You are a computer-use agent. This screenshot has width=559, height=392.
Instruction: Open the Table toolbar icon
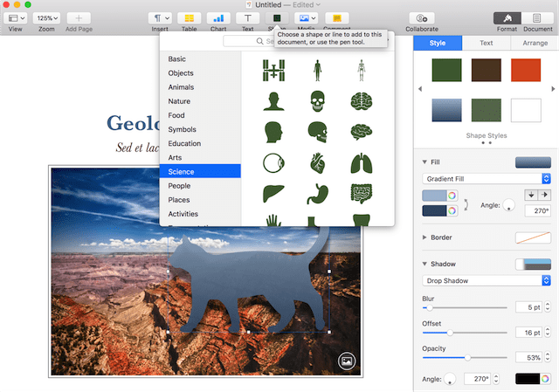188,17
